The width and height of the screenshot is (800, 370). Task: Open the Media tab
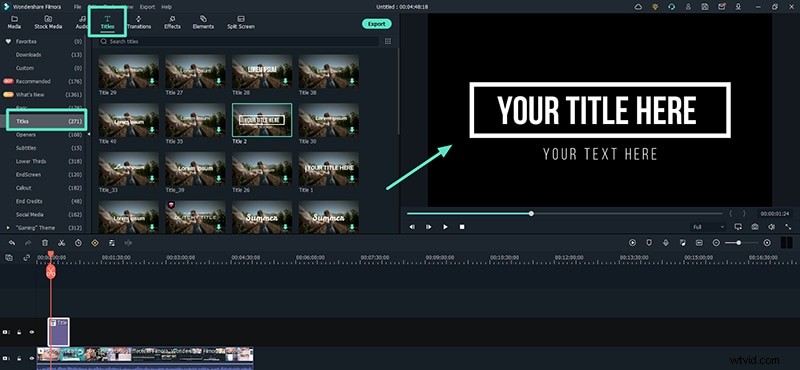14,22
